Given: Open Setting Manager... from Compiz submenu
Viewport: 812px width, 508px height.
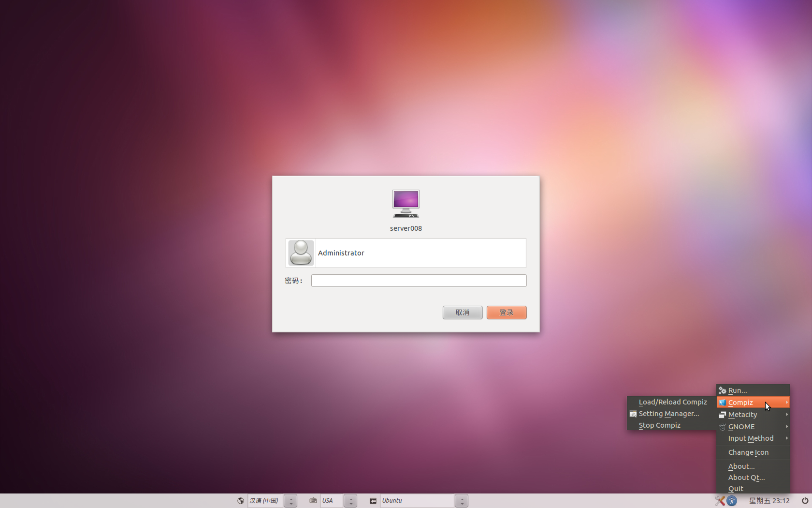Looking at the screenshot, I should pyautogui.click(x=672, y=414).
